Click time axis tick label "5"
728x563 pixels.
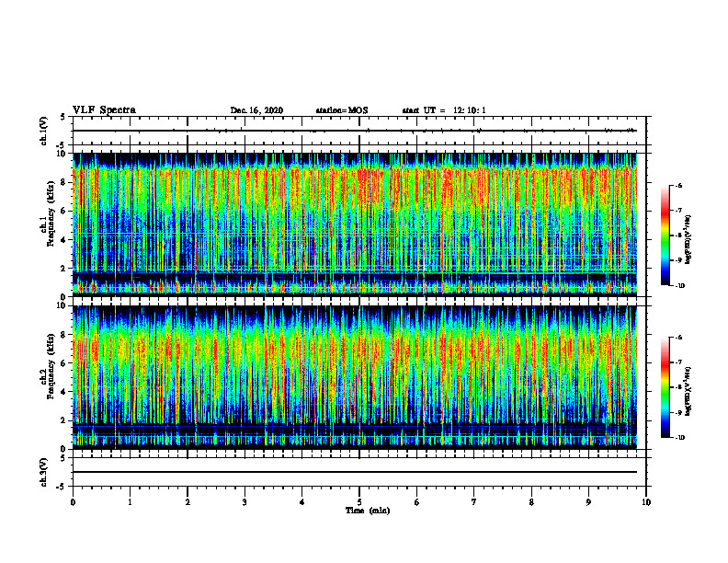359,502
